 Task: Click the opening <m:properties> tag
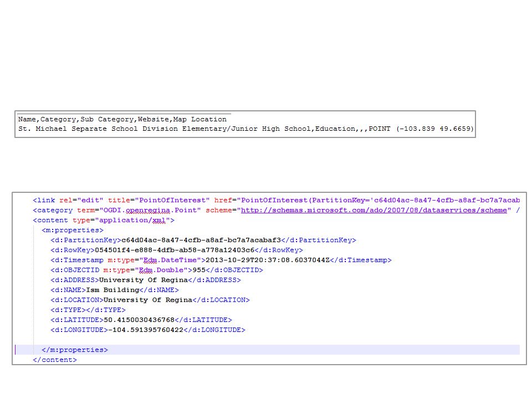(x=72, y=231)
